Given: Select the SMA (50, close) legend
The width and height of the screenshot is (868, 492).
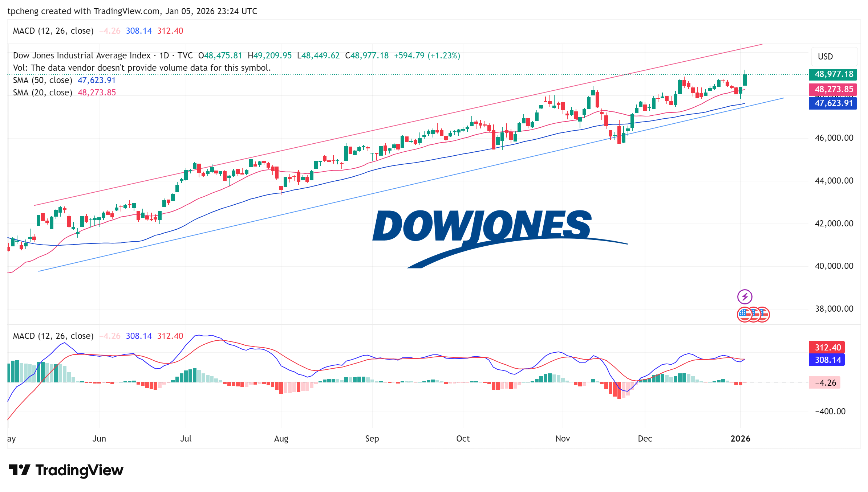Looking at the screenshot, I should pyautogui.click(x=42, y=80).
